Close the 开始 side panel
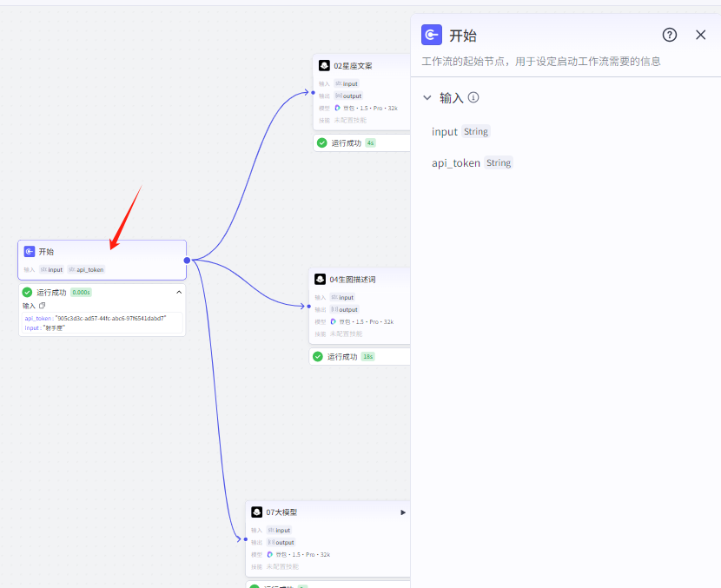Screen dimensions: 721x588 pos(700,35)
